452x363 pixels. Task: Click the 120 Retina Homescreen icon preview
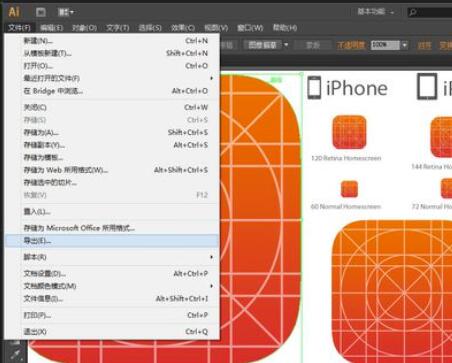pyautogui.click(x=349, y=132)
